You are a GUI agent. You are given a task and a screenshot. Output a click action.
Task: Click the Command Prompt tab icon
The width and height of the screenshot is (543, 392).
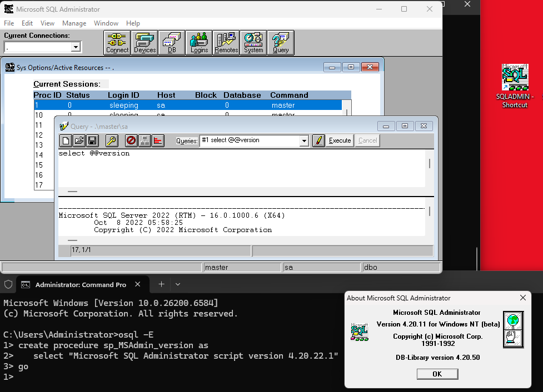point(26,285)
